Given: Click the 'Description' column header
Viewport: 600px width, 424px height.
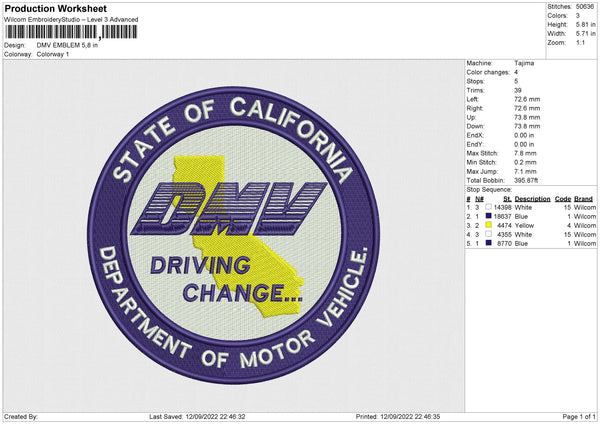Looking at the screenshot, I should click(x=532, y=199).
